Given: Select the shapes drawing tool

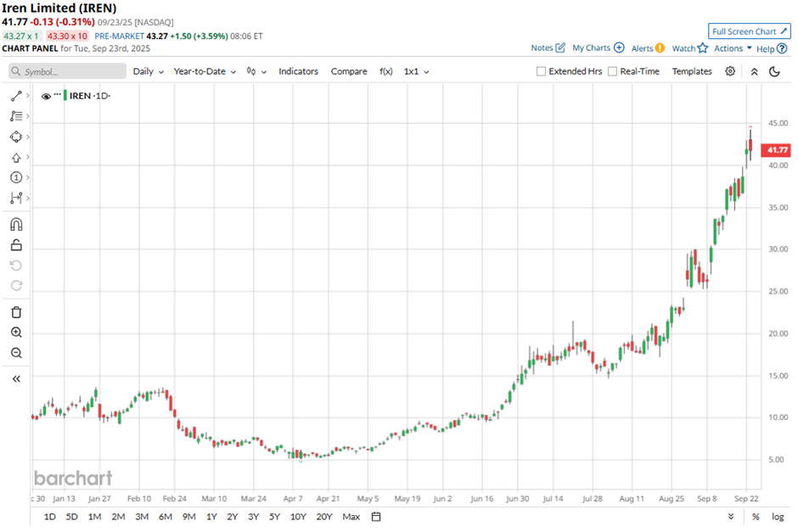Looking at the screenshot, I should click(16, 137).
